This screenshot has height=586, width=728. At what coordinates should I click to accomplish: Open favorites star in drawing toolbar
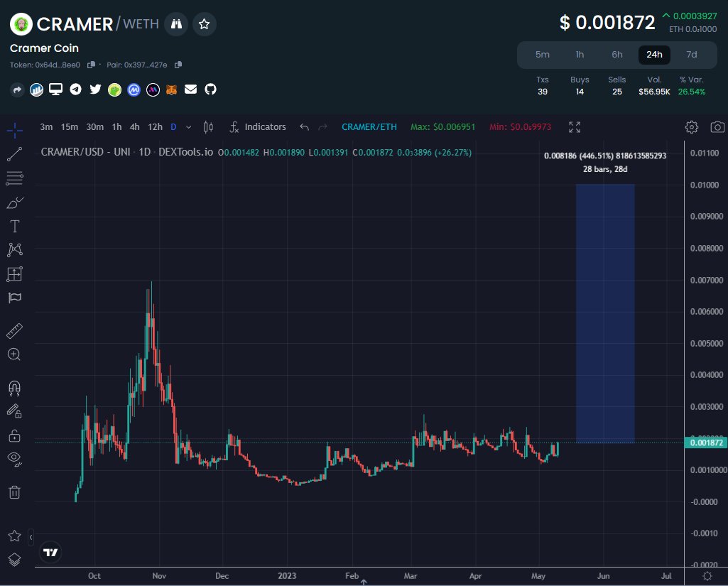[x=14, y=536]
